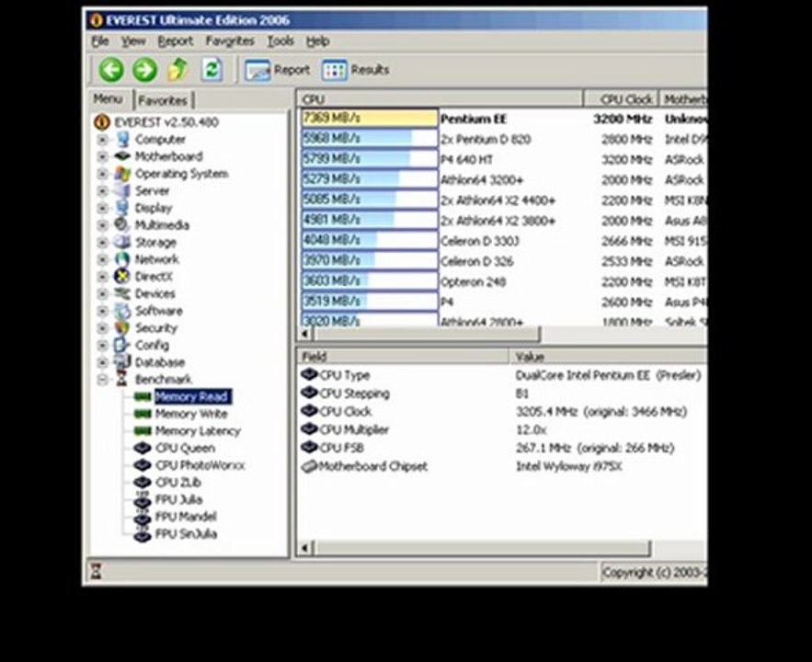
Task: Select the Storage icon in tree
Action: [x=122, y=242]
